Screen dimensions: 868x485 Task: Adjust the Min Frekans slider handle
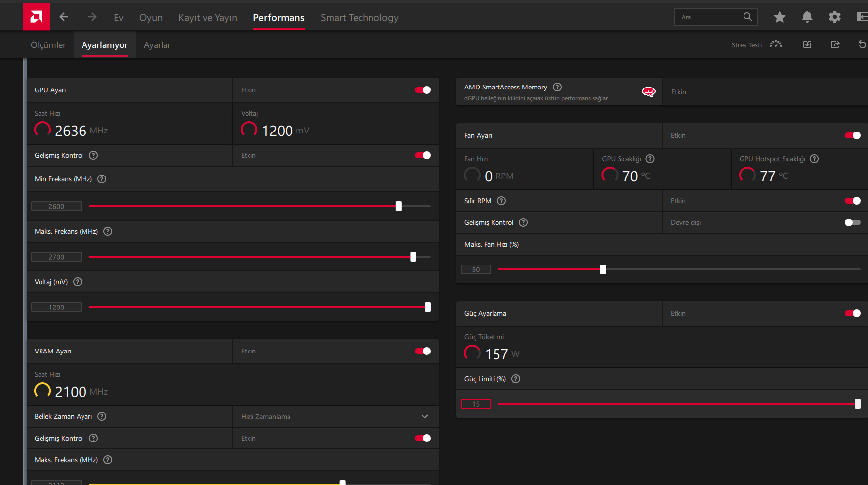(x=399, y=206)
